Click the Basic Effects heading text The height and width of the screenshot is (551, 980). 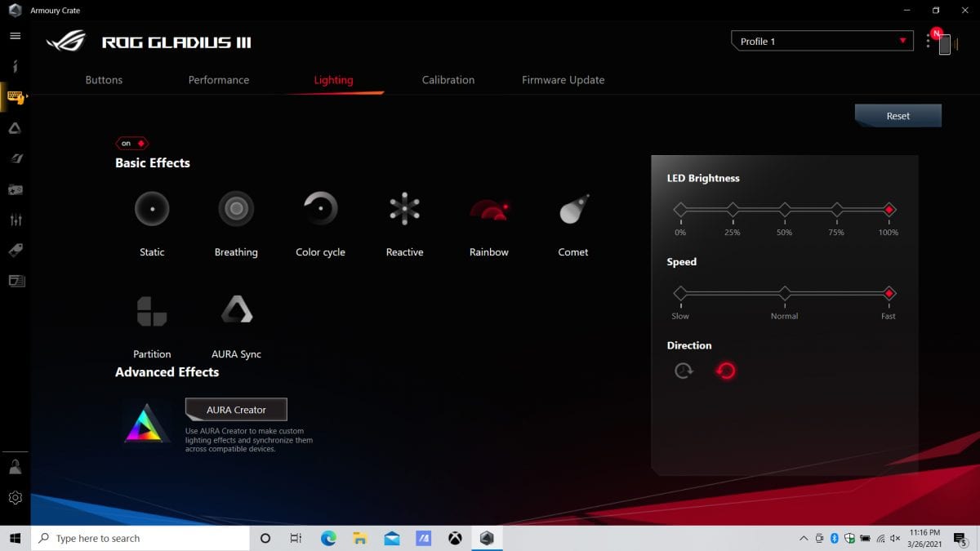pos(153,162)
